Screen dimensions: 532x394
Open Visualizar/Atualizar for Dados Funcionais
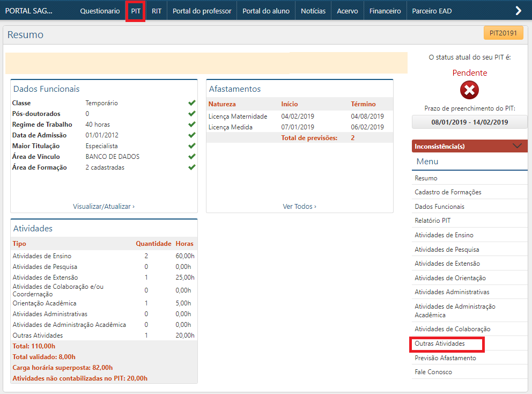pos(104,206)
